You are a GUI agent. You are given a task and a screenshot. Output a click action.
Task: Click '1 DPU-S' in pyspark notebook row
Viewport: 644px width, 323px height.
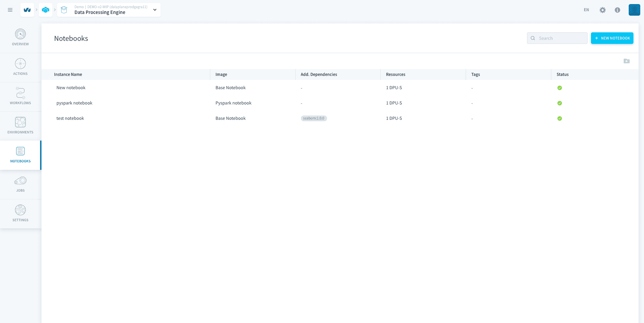point(394,103)
